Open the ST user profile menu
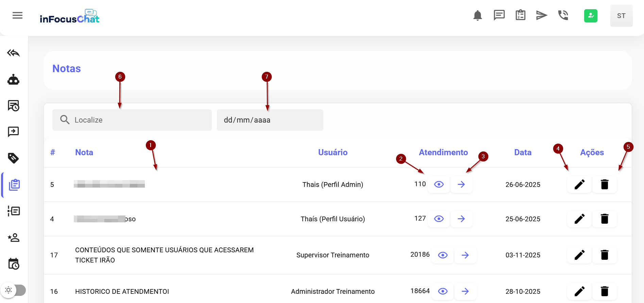This screenshot has height=303, width=644. pos(621,16)
